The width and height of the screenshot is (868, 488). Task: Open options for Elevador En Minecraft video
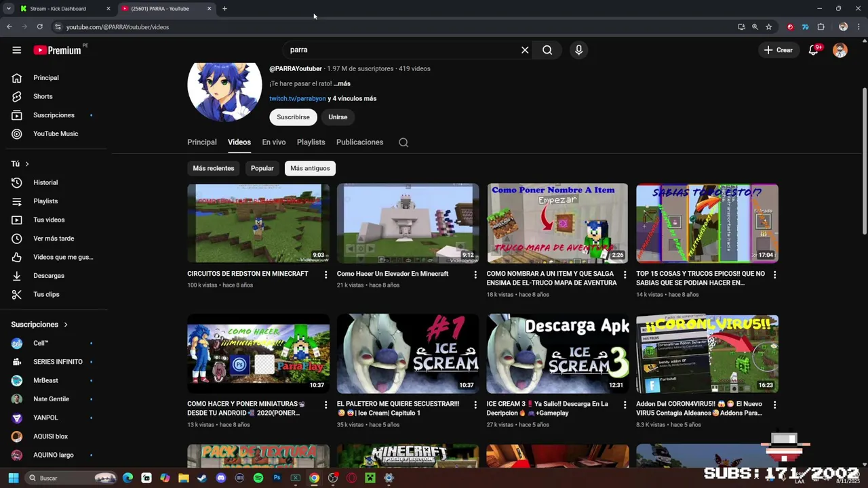[475, 274]
